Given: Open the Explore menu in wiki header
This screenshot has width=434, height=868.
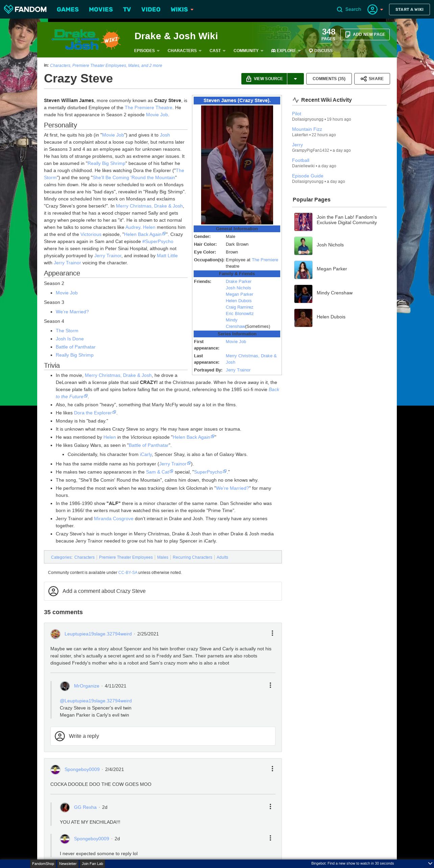Looking at the screenshot, I should (x=286, y=51).
